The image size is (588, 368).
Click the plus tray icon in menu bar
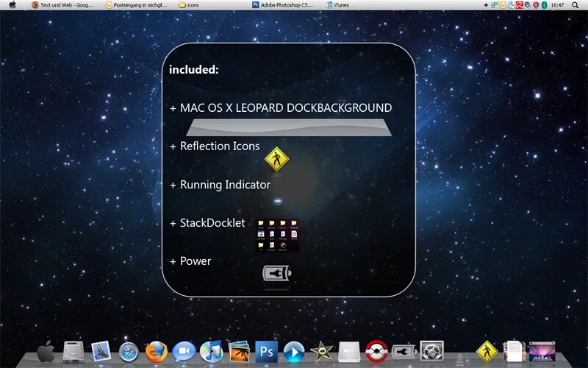tap(486, 5)
